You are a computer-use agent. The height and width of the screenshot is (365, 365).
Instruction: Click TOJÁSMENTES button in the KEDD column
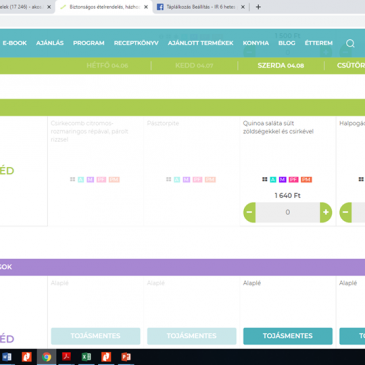coord(192,336)
